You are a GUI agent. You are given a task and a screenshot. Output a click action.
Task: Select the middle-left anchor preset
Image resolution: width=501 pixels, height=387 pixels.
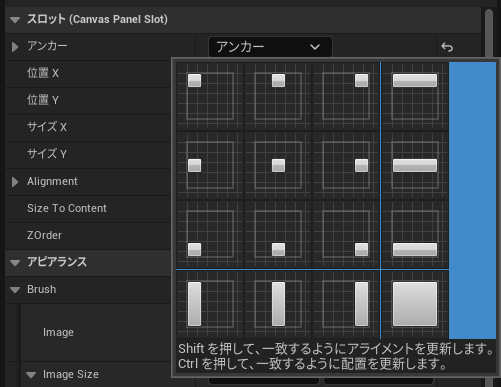tap(210, 165)
